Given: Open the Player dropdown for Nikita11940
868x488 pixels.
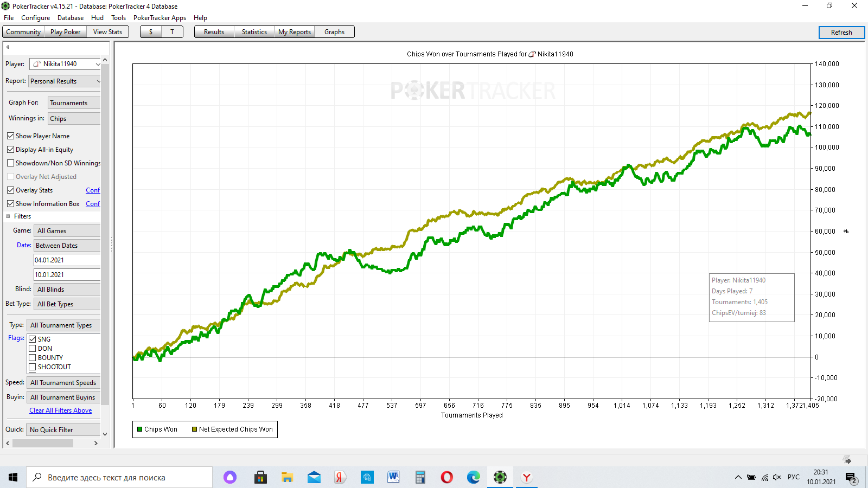Looking at the screenshot, I should tap(98, 64).
